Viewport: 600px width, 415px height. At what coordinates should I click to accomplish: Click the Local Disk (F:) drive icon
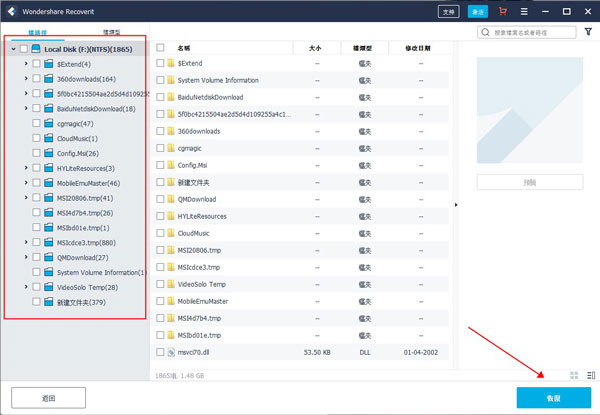(36, 49)
